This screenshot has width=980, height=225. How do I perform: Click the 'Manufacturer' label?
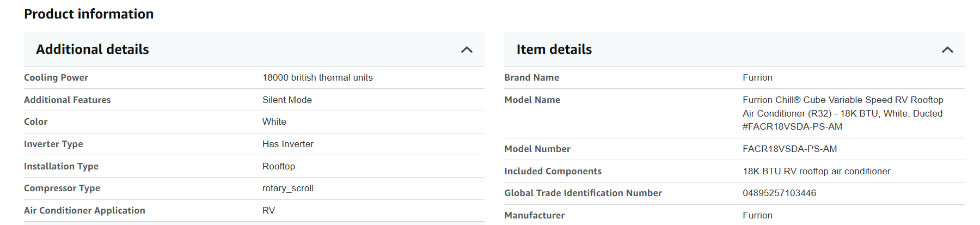[x=535, y=215]
